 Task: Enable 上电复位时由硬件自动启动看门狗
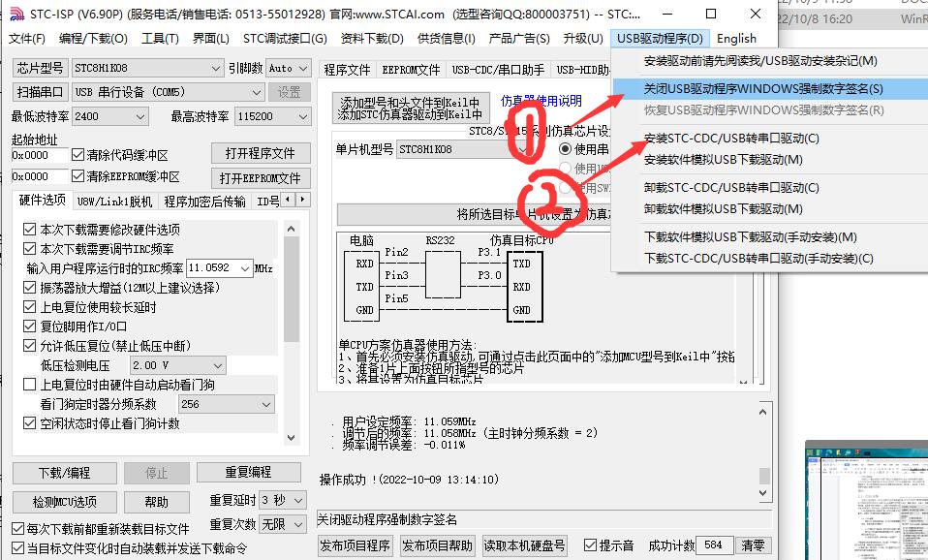(29, 385)
